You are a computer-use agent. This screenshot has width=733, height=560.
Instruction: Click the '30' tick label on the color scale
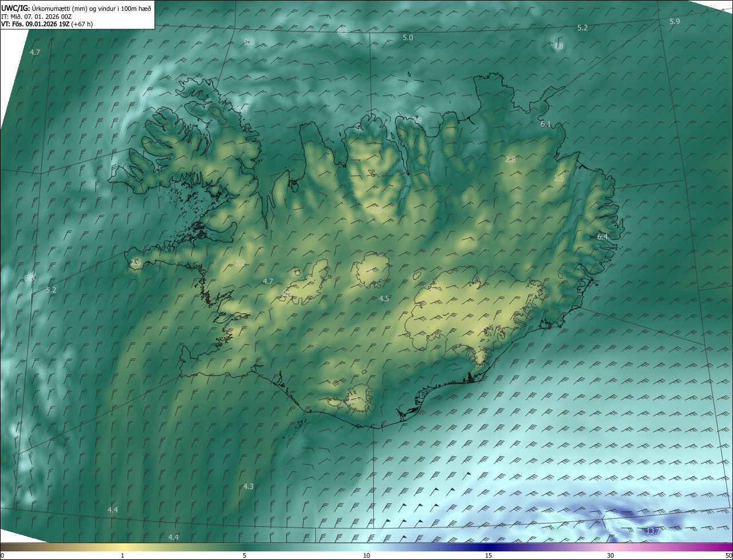(x=610, y=555)
